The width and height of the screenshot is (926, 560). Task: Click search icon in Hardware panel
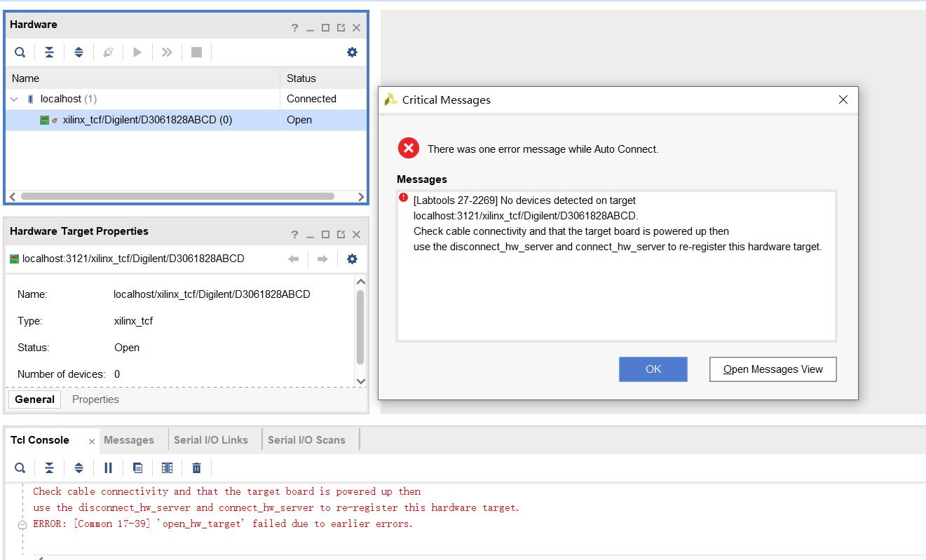click(20, 53)
